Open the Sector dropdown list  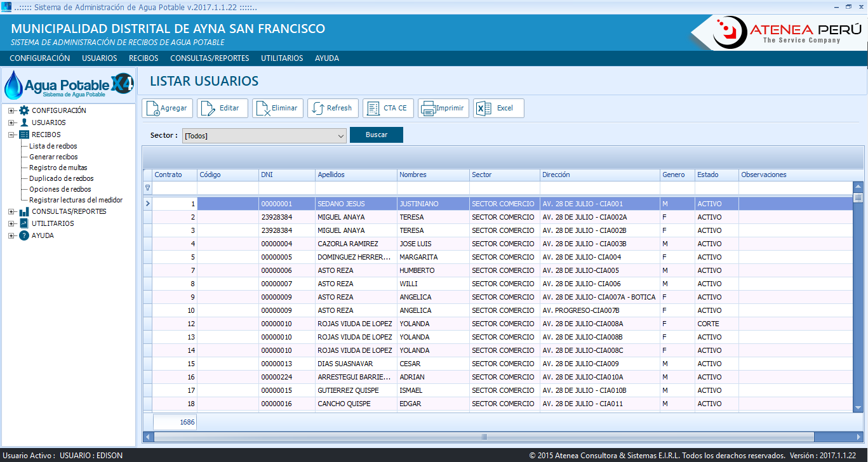coord(341,136)
